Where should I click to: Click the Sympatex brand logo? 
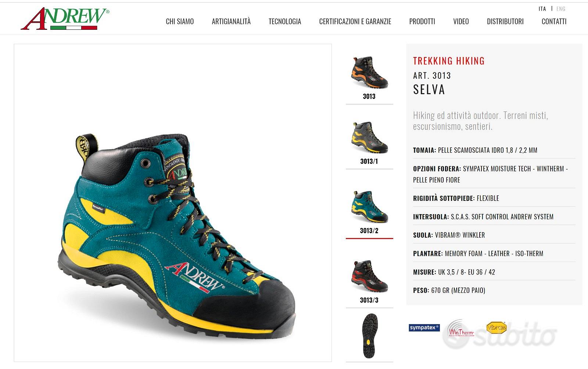424,327
